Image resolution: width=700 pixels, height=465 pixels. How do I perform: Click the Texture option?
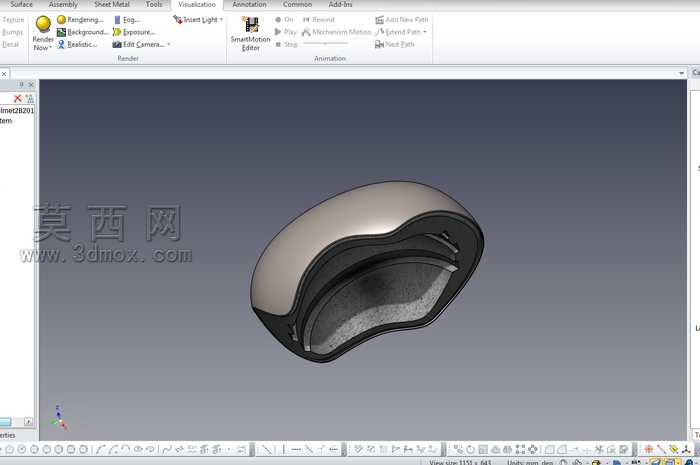point(13,20)
